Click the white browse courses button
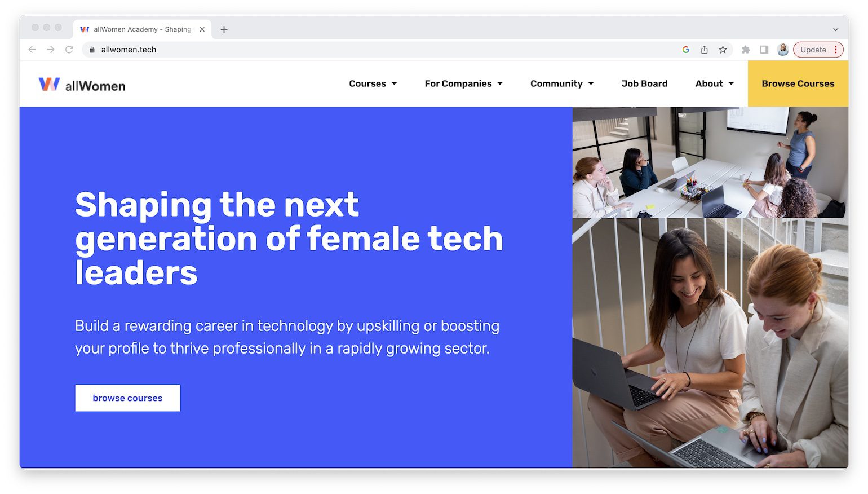This screenshot has height=494, width=868. pos(127,398)
